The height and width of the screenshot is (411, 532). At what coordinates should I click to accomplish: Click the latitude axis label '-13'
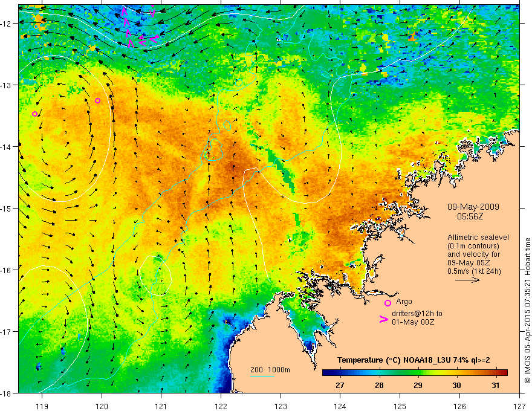(x=7, y=85)
